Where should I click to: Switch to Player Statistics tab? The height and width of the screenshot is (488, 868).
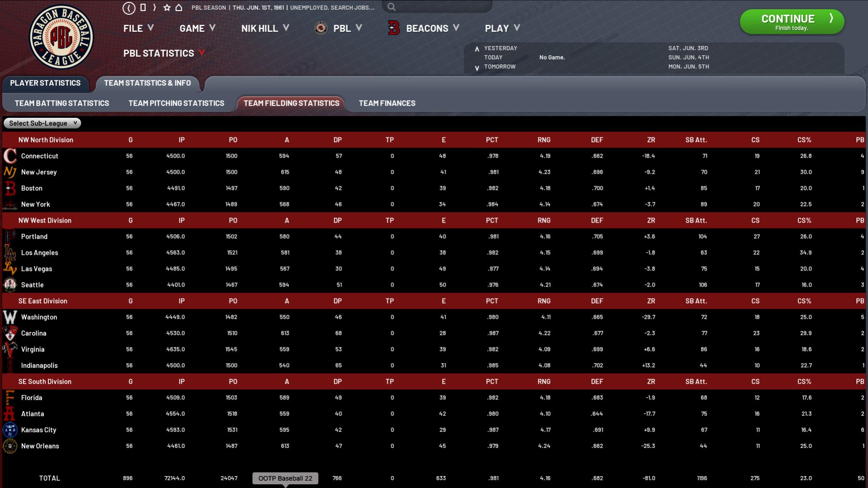tap(45, 83)
